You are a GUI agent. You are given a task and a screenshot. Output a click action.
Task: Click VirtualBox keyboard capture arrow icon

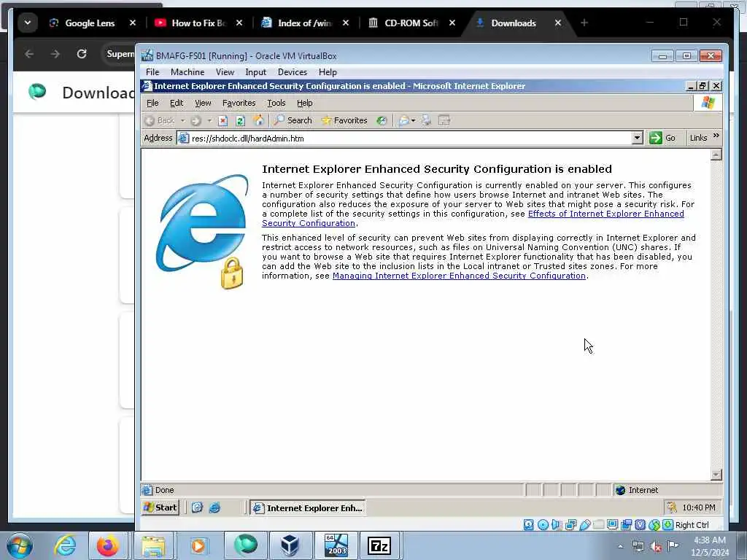pyautogui.click(x=668, y=525)
